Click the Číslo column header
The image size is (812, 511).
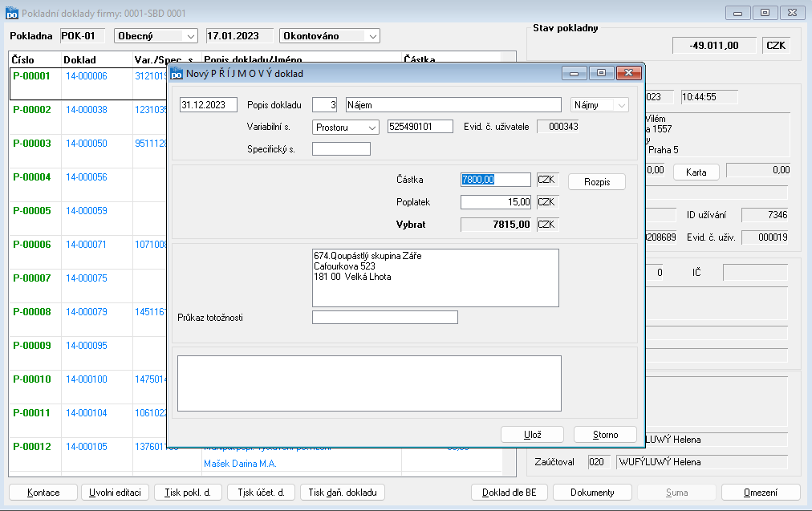tap(35, 59)
